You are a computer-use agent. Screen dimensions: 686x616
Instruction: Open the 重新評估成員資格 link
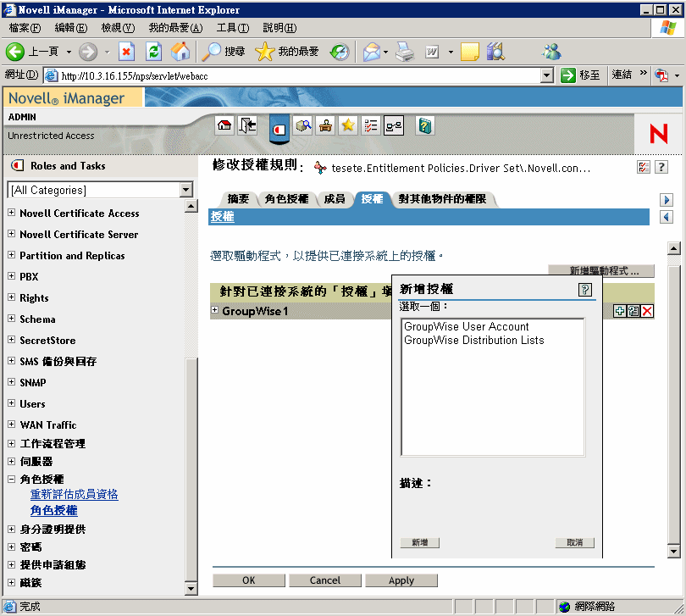tap(74, 494)
